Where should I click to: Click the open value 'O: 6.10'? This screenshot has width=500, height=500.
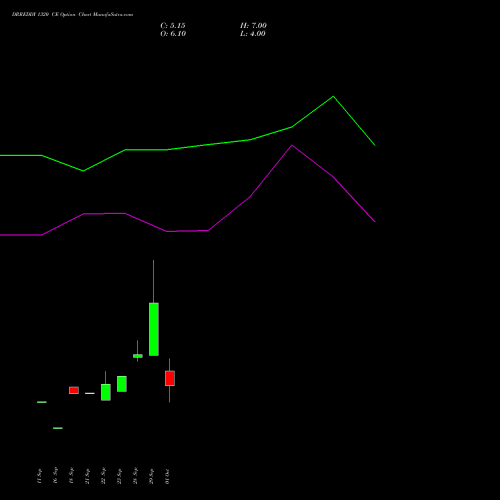[x=173, y=34]
